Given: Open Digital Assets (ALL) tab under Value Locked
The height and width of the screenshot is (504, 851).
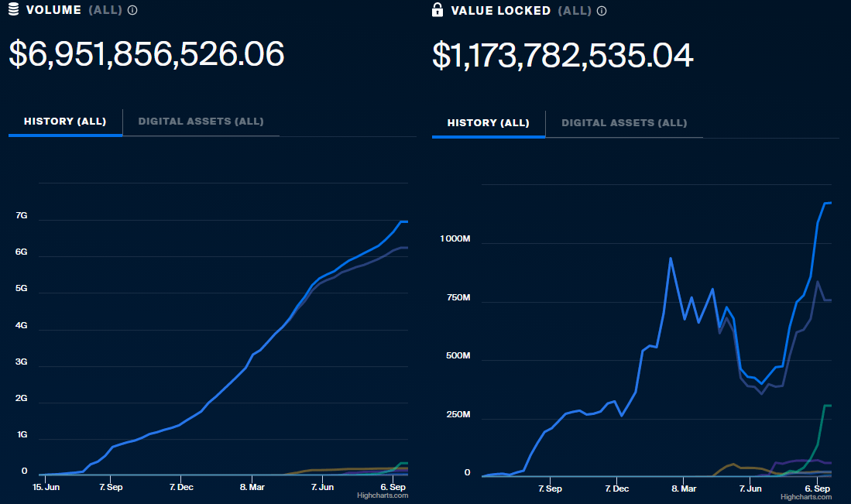Looking at the screenshot, I should [x=624, y=123].
